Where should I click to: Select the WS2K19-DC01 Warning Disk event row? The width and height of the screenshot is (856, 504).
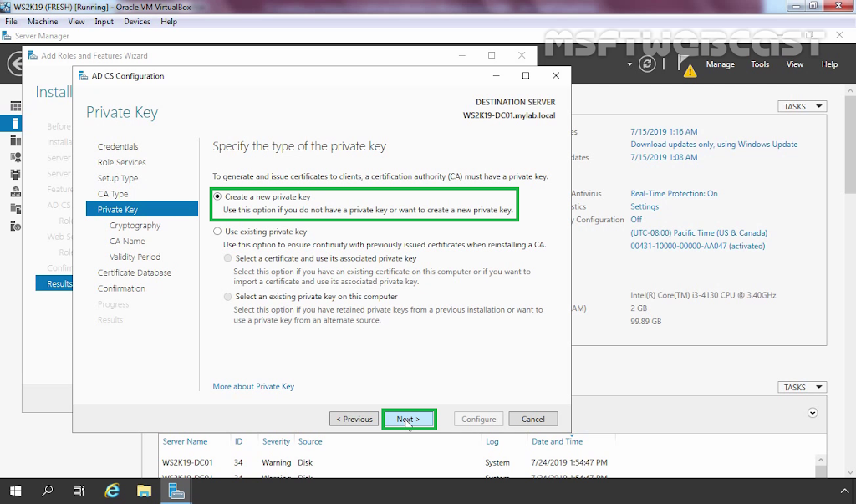(488, 462)
